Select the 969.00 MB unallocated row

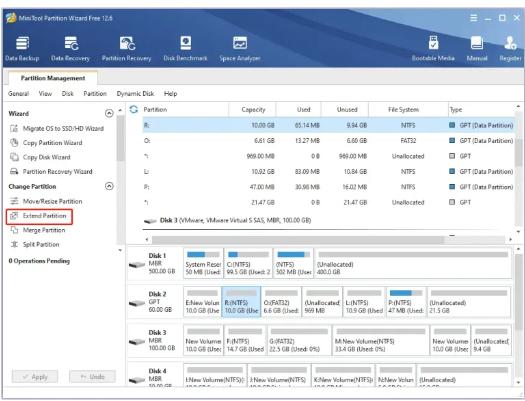[x=328, y=156]
